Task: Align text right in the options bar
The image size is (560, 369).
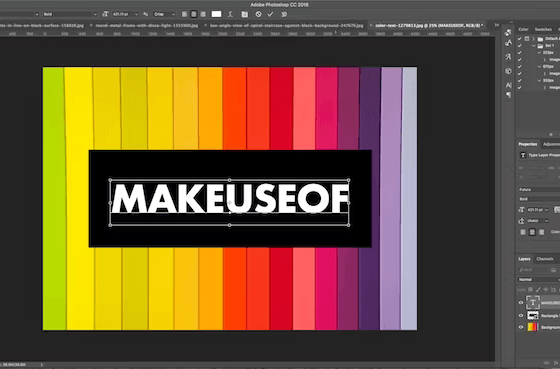Action: pyautogui.click(x=203, y=14)
